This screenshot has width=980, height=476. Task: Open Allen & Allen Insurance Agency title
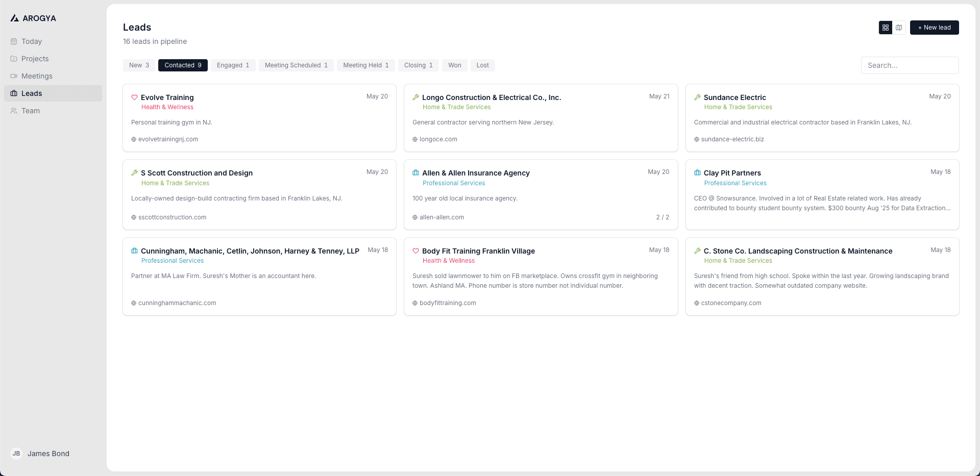point(476,173)
